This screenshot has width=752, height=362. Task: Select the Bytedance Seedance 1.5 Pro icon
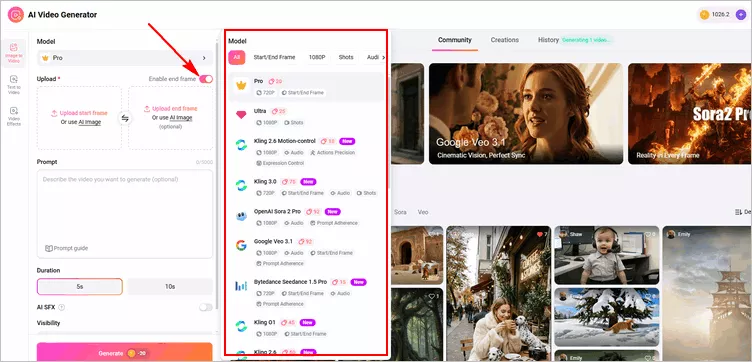tap(241, 286)
